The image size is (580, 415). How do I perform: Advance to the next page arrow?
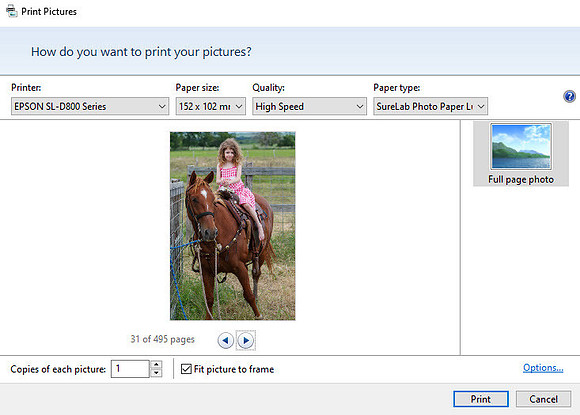[x=246, y=340]
